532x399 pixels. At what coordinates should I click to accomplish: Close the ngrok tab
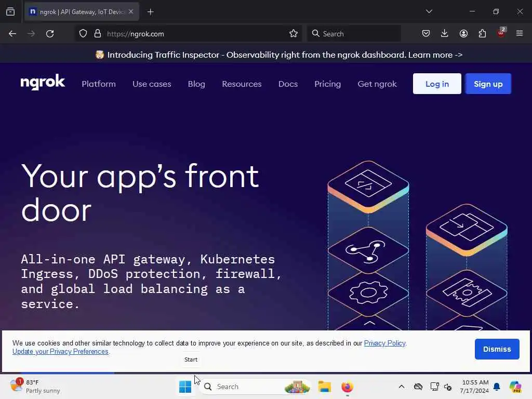pyautogui.click(x=131, y=11)
